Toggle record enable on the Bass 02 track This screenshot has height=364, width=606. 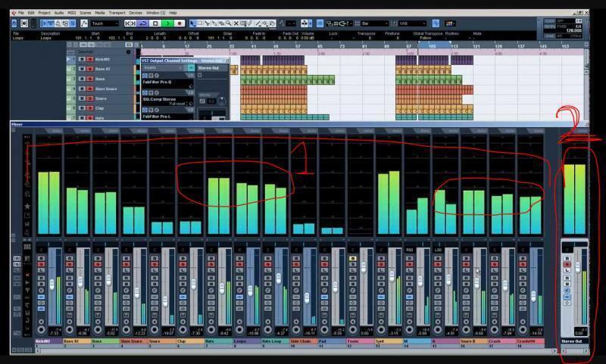point(89,69)
